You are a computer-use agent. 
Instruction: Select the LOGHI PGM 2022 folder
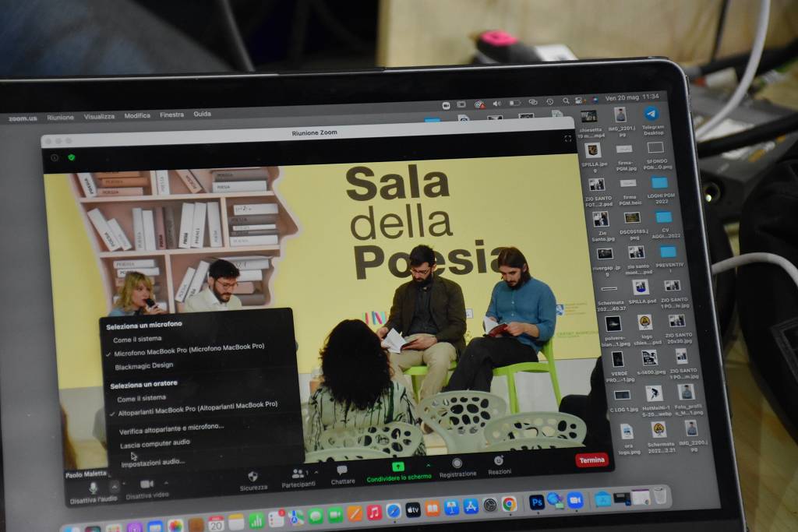coord(659,182)
